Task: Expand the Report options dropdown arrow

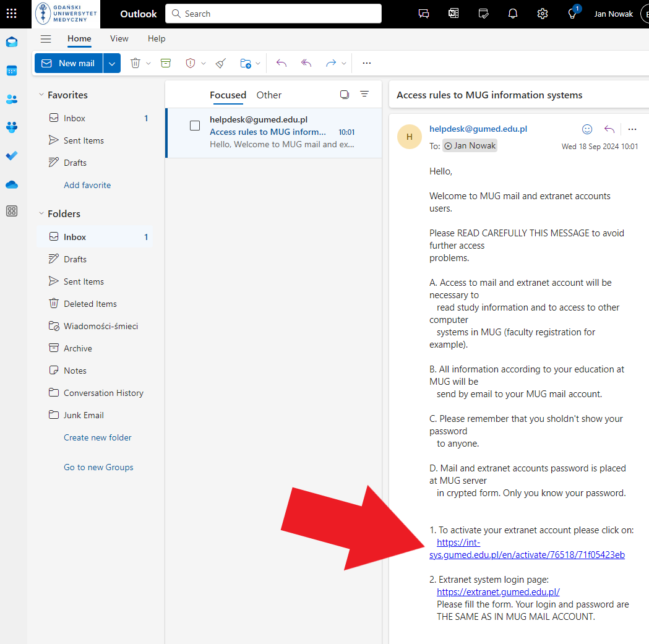Action: [x=203, y=63]
